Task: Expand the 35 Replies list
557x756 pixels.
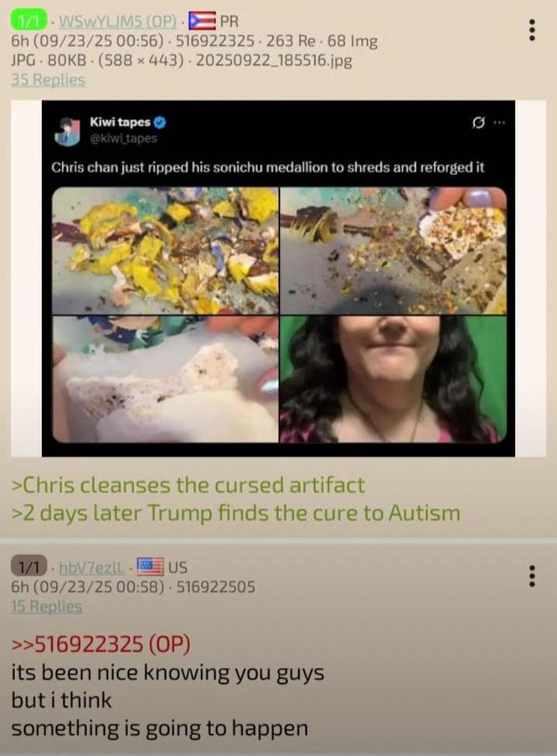Action: (48, 79)
